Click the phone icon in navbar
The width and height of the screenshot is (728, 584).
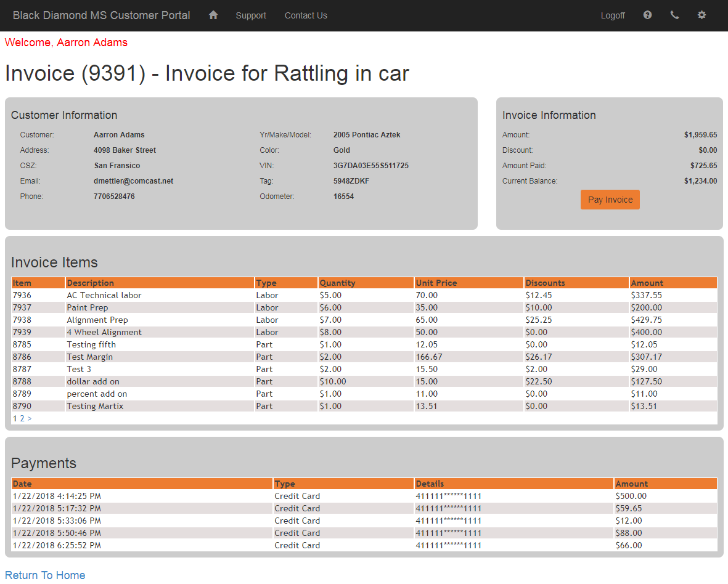(x=674, y=15)
